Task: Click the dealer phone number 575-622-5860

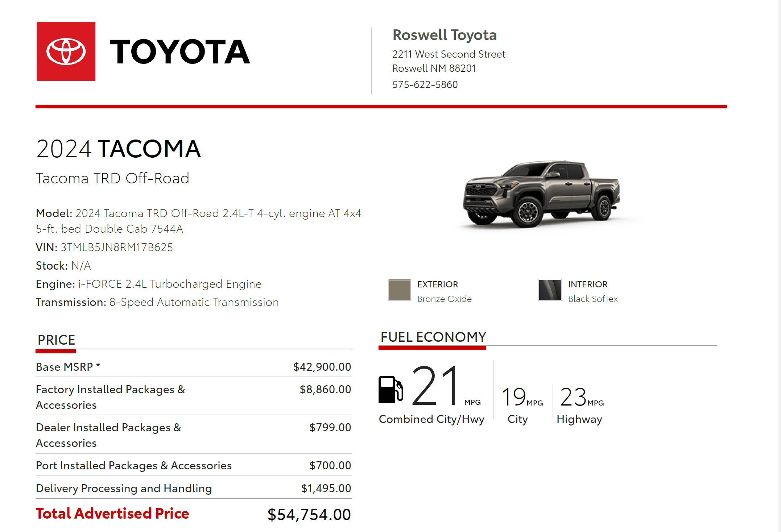Action: [x=425, y=84]
